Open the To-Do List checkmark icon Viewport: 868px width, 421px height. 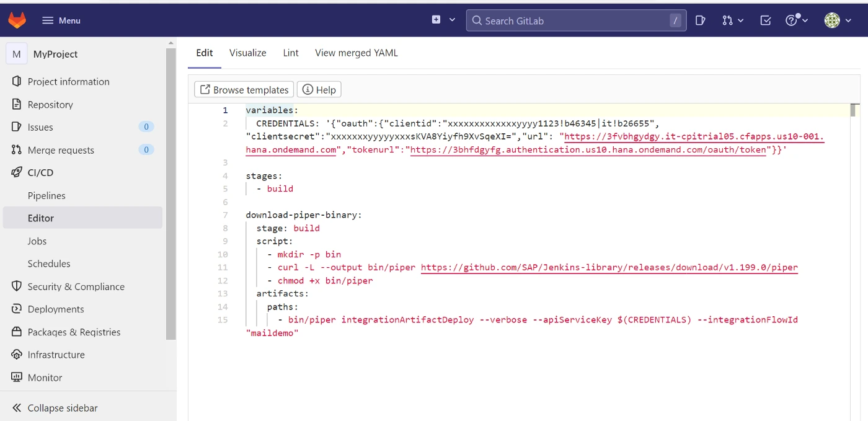pos(765,20)
